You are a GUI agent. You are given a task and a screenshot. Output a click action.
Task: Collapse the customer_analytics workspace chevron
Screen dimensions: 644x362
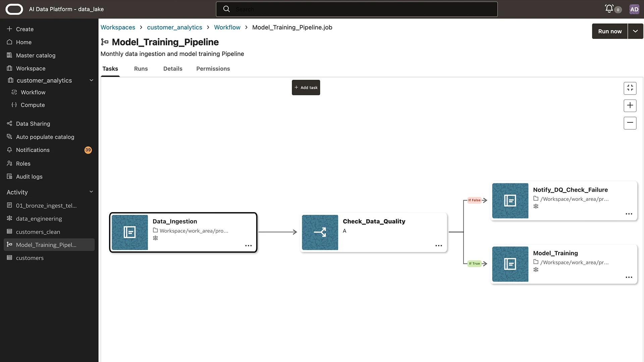point(91,80)
